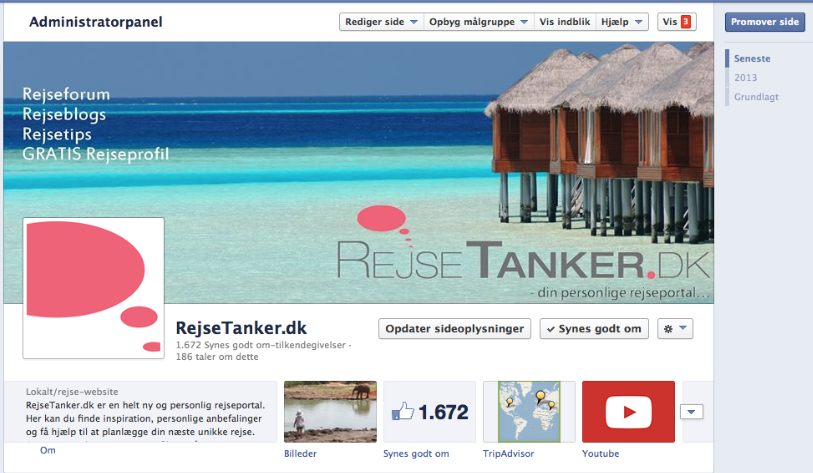Click the red 3 notification badge
Viewport: 813px width, 473px height.
(x=685, y=22)
